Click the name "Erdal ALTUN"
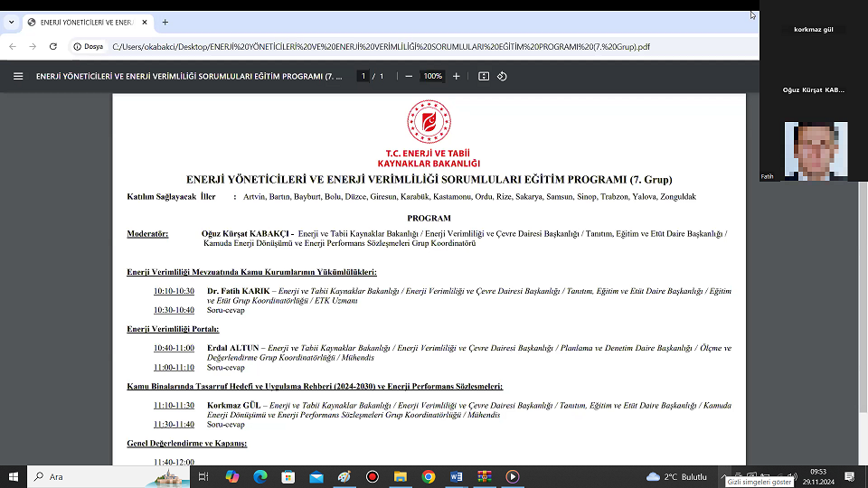This screenshot has height=488, width=868. click(233, 348)
